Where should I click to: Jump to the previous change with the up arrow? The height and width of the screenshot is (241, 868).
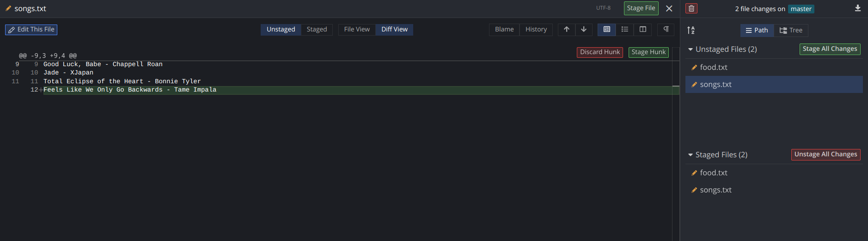tap(566, 30)
